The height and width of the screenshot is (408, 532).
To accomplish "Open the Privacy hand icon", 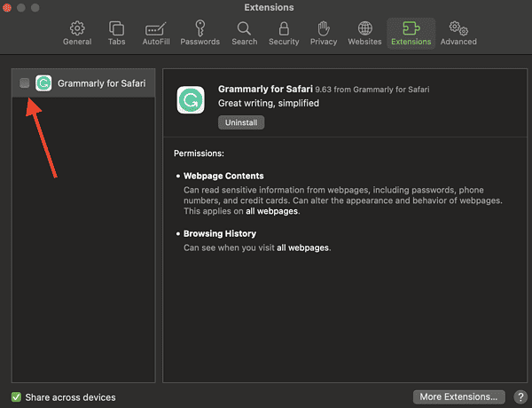I will pos(324,33).
